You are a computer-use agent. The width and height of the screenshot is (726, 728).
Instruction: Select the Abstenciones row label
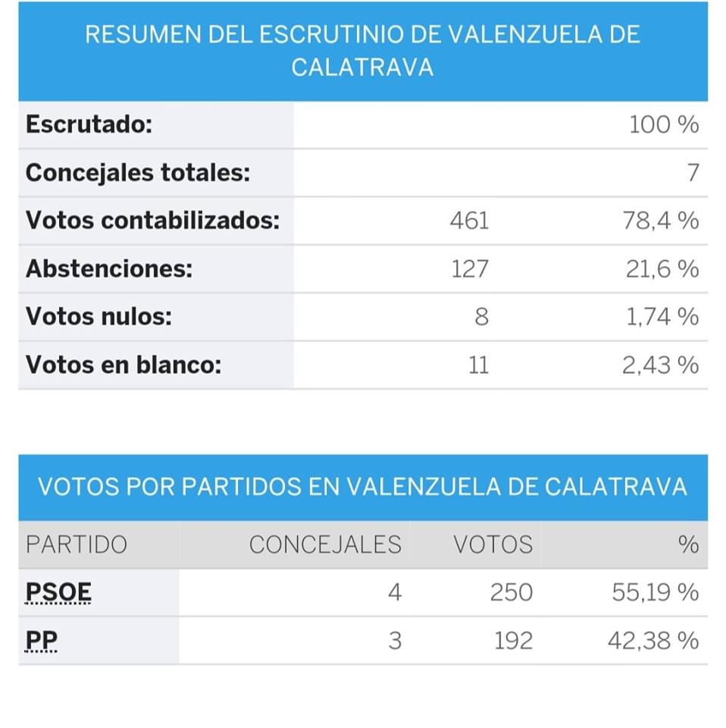tap(109, 269)
